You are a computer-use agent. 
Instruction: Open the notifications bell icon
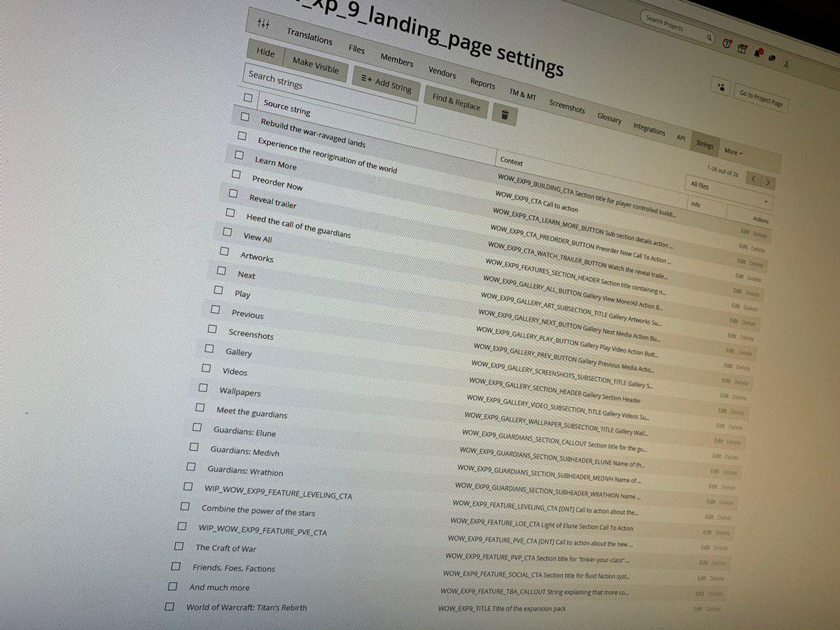(758, 52)
